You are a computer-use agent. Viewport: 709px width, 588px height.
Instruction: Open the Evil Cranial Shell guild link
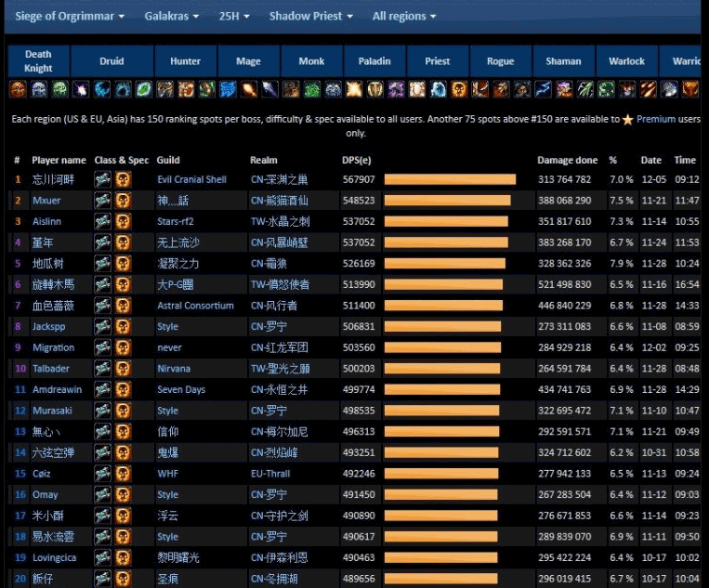(191, 179)
